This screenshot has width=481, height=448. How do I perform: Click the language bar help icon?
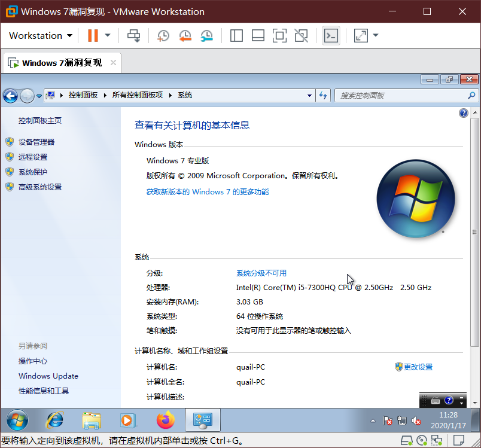click(x=449, y=400)
